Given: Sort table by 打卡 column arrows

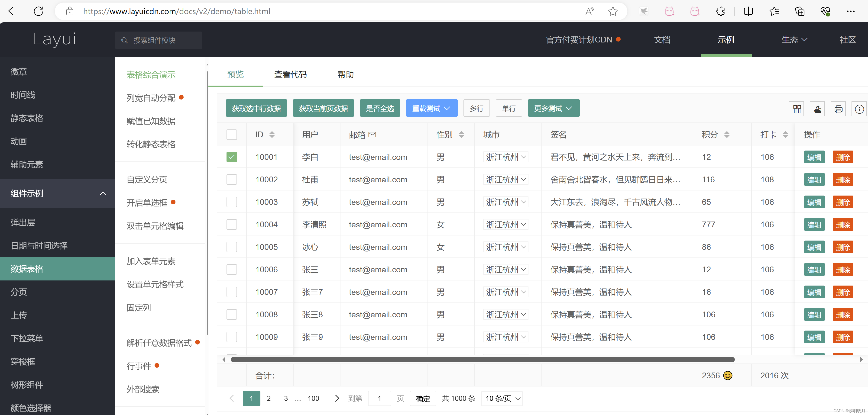Looking at the screenshot, I should 785,135.
